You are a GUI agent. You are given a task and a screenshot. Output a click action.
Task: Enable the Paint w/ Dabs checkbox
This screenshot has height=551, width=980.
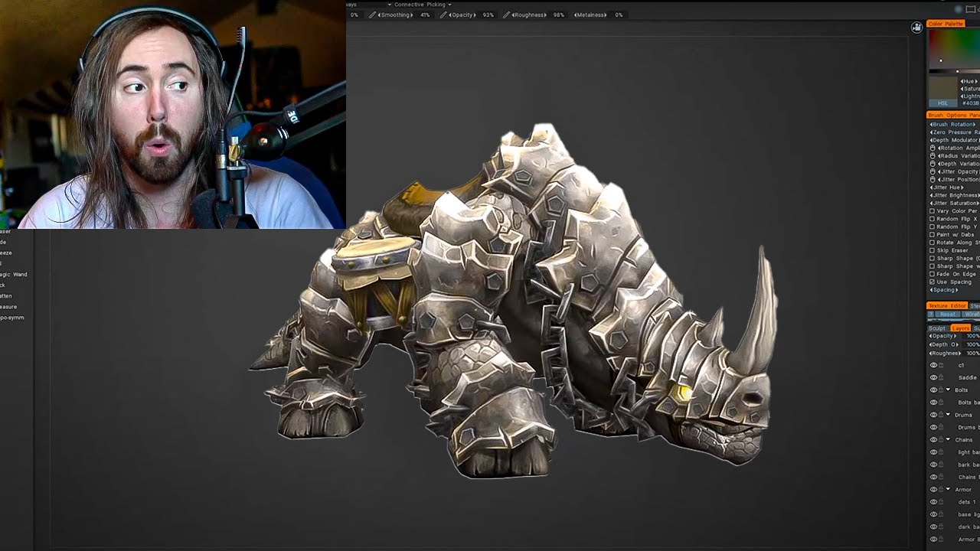[933, 235]
